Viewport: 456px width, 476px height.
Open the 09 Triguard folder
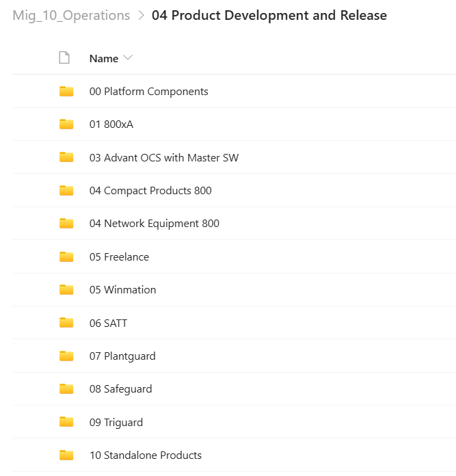coord(116,422)
